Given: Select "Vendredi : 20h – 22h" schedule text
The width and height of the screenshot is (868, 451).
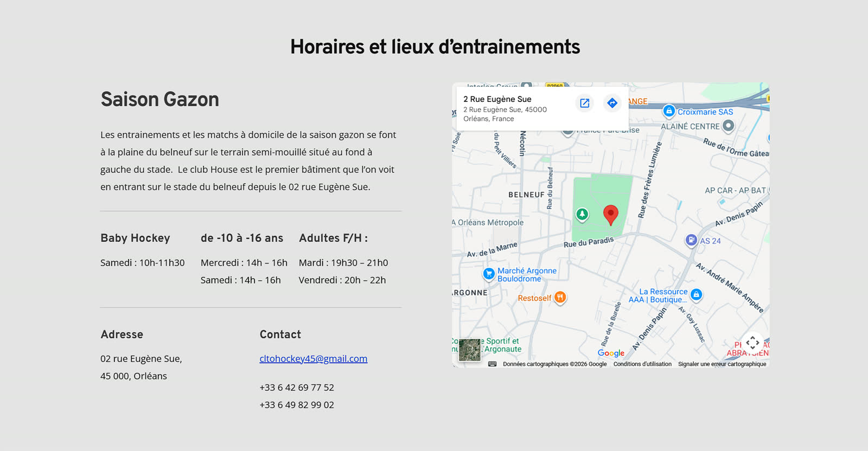Looking at the screenshot, I should pyautogui.click(x=342, y=280).
